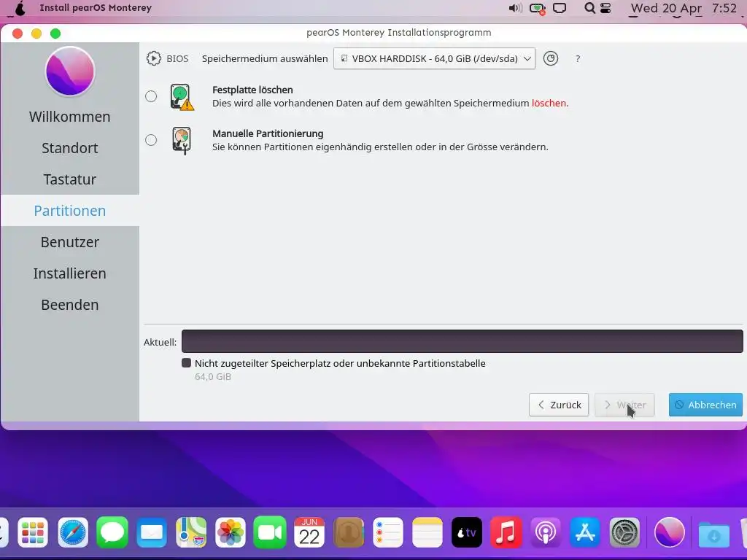Open the Installieren step in sidebar

(69, 273)
